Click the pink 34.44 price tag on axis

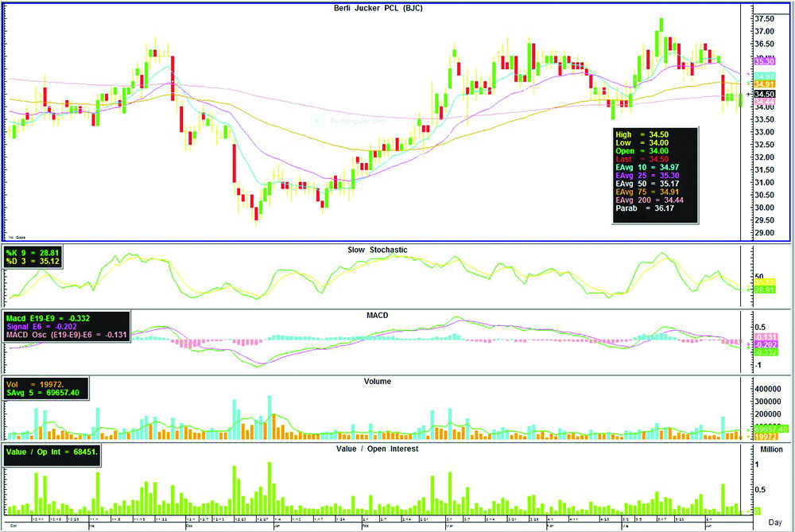(765, 102)
